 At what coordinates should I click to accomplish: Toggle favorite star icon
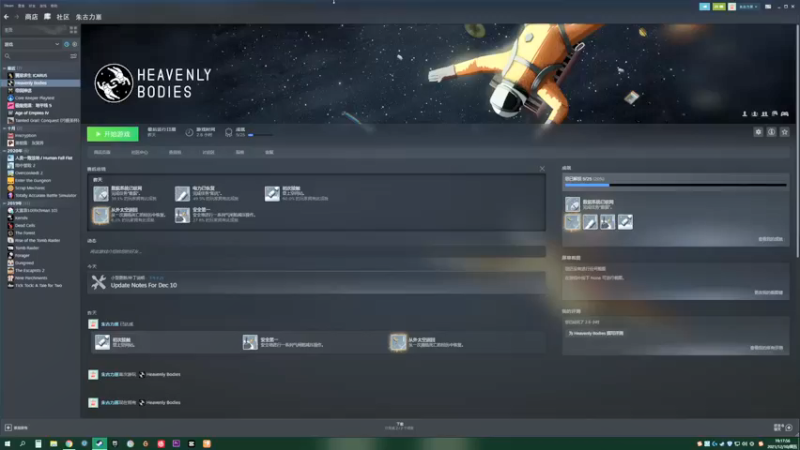(785, 132)
